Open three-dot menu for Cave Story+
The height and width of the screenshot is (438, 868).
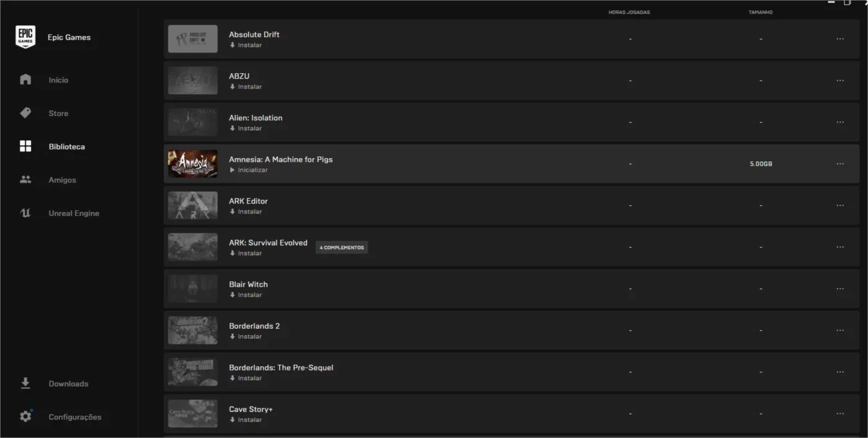pos(840,413)
